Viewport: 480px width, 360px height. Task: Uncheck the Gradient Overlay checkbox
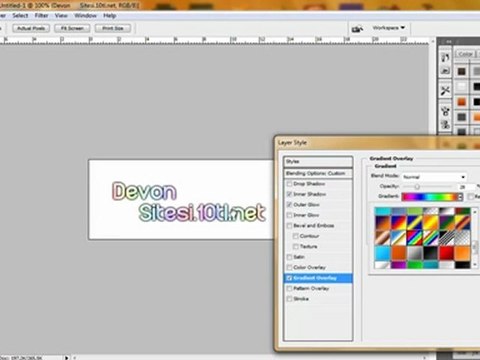(x=289, y=278)
